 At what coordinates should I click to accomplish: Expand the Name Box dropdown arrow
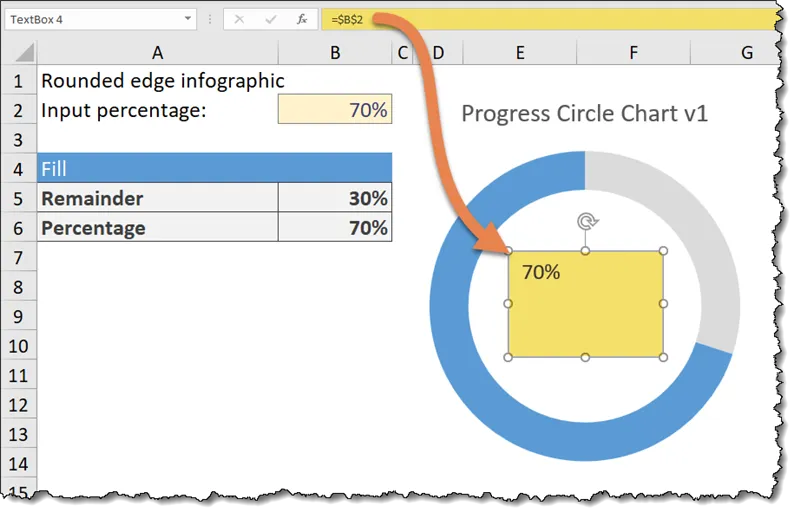[x=188, y=20]
